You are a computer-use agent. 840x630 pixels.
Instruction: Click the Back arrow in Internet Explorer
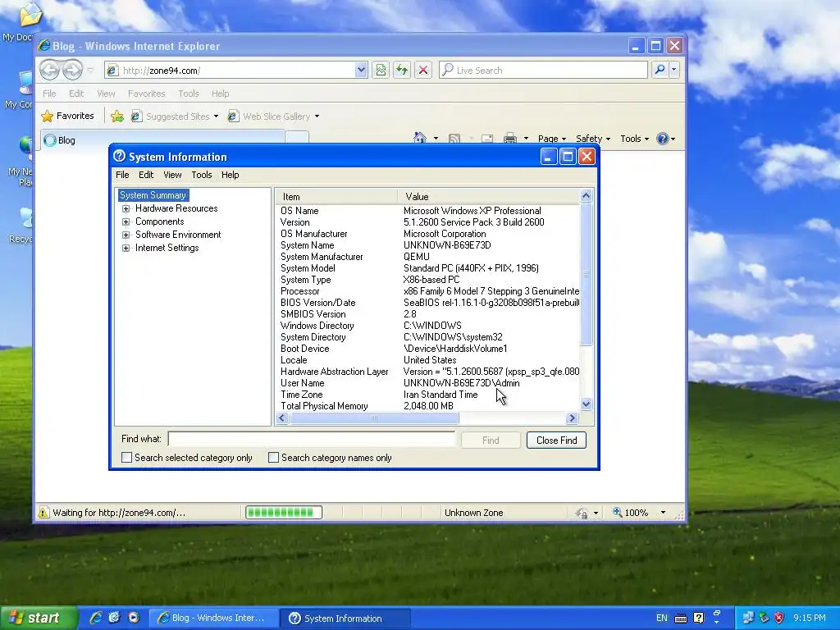tap(49, 70)
